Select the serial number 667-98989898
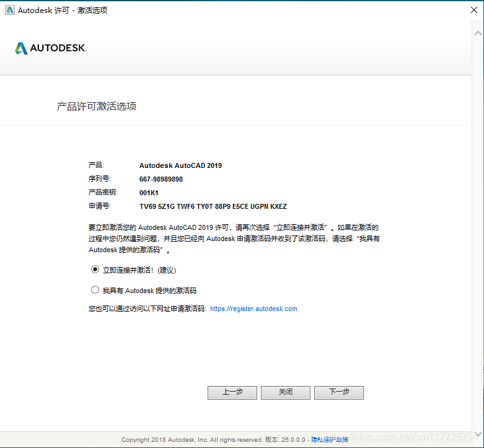This screenshot has height=448, width=484. pos(161,179)
